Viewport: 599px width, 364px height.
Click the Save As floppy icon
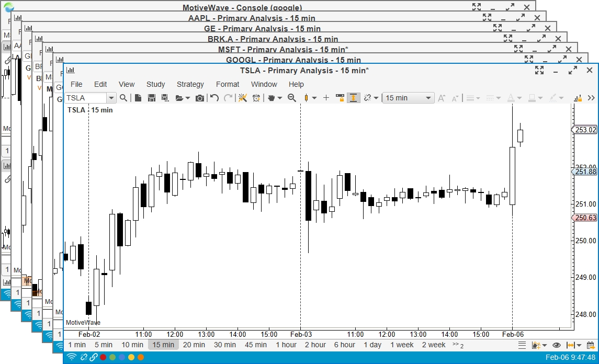click(165, 98)
